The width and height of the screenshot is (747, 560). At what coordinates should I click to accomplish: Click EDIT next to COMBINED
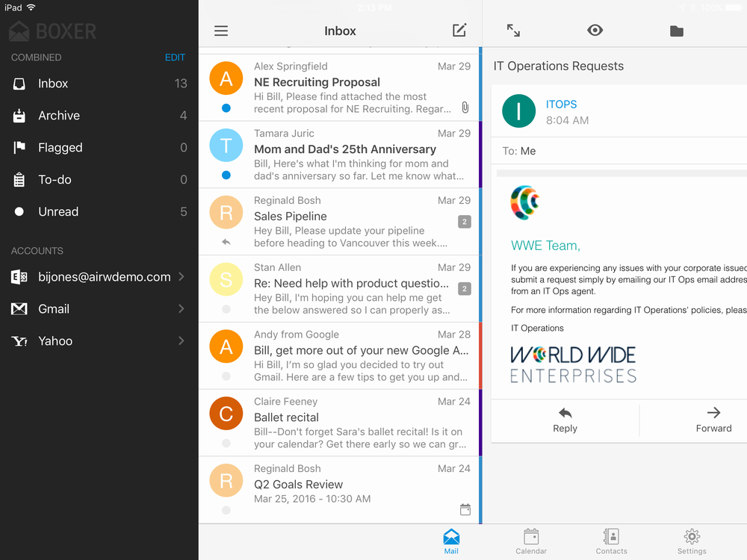point(175,57)
